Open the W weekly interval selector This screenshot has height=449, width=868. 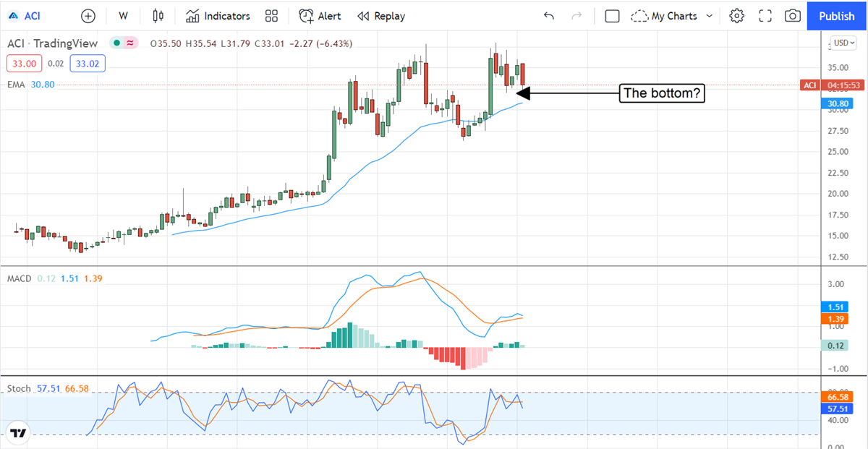point(123,16)
